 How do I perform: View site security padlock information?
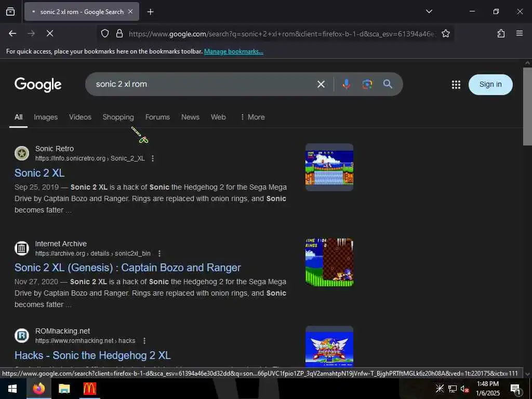[119, 33]
